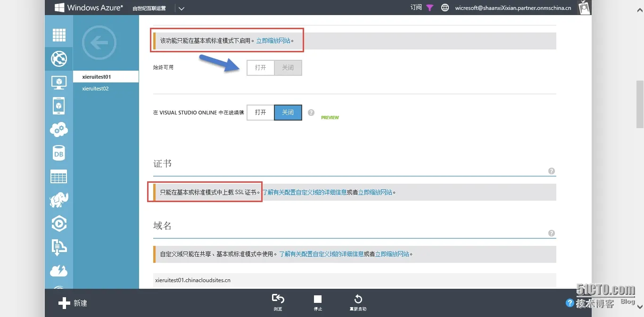Expand the header dropdown chevron
Viewport: 644px width, 317px height.
182,8
